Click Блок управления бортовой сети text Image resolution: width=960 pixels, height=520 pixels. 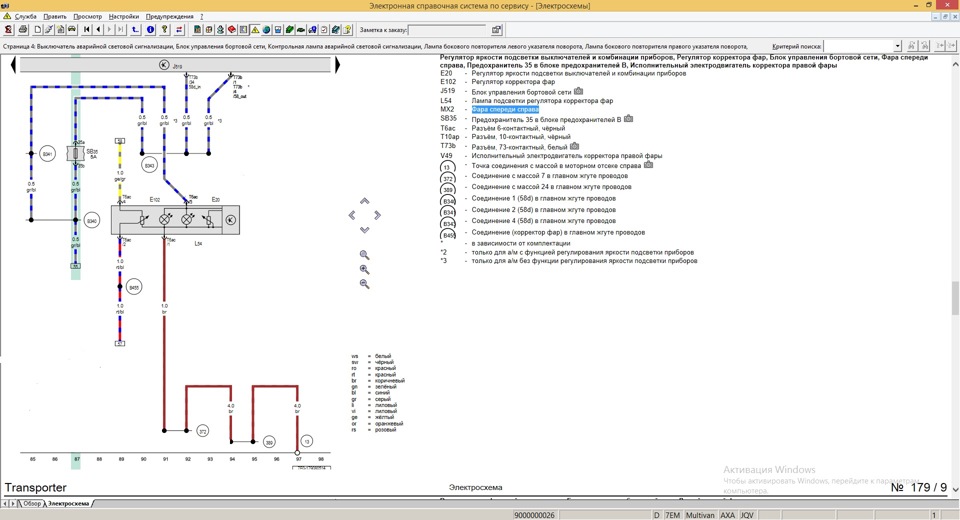pos(521,92)
